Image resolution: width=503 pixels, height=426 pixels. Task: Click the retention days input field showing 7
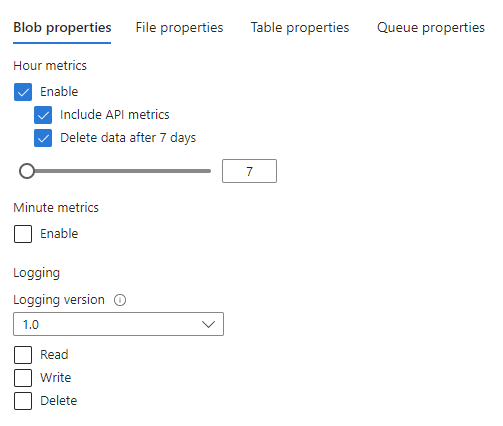pyautogui.click(x=249, y=171)
